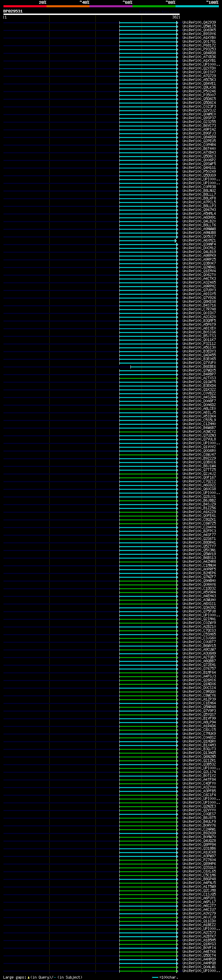Click alignment bar for UniRef100_Q069K5
The image size is (222, 980).
pyautogui.click(x=148, y=31)
